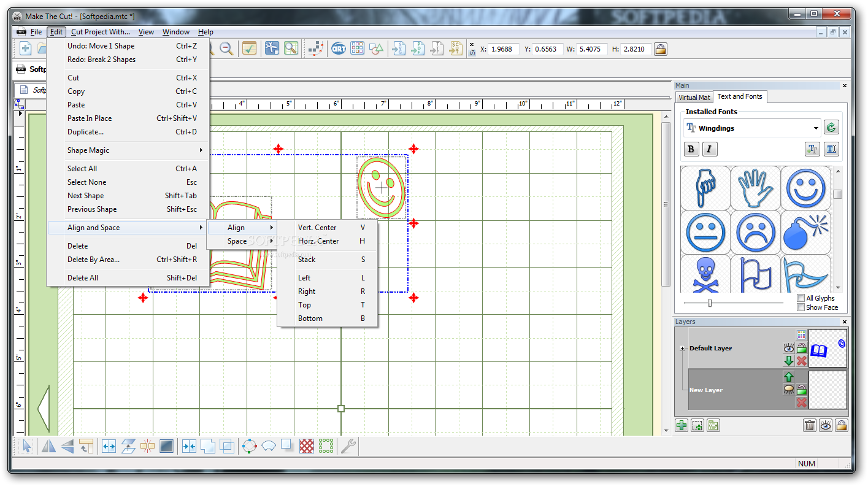Toggle Default Layer eye visibility
Screen dimensions: 868x486
tap(789, 348)
